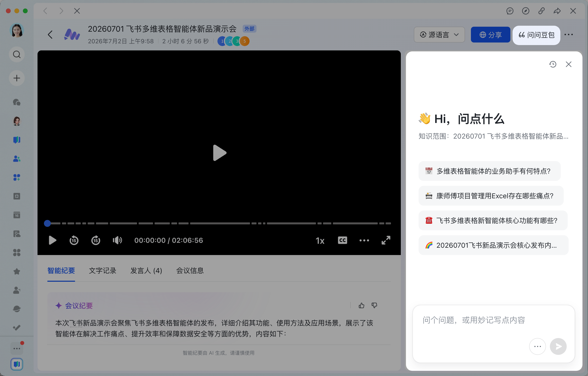Click the 外部 external tag

tap(249, 29)
